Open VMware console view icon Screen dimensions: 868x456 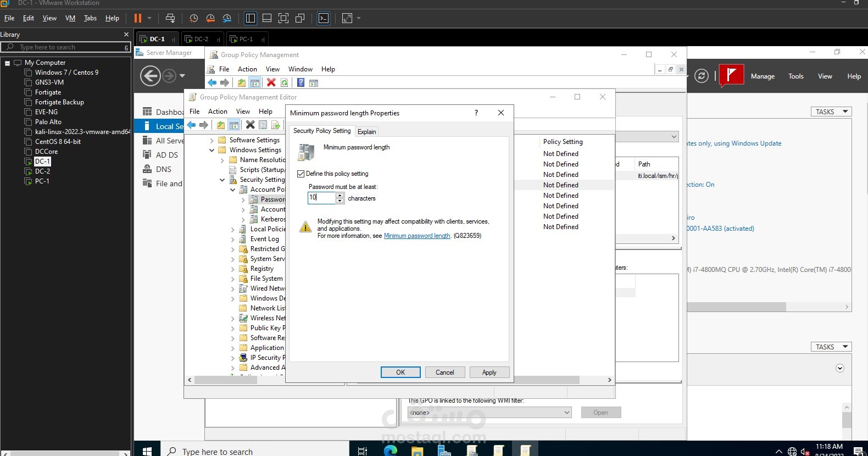[324, 18]
